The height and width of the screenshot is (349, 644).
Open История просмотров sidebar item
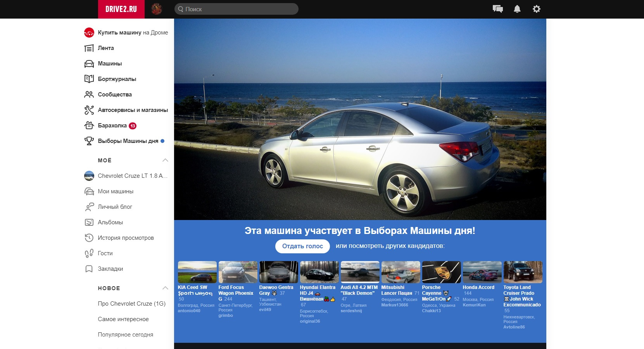pyautogui.click(x=126, y=238)
